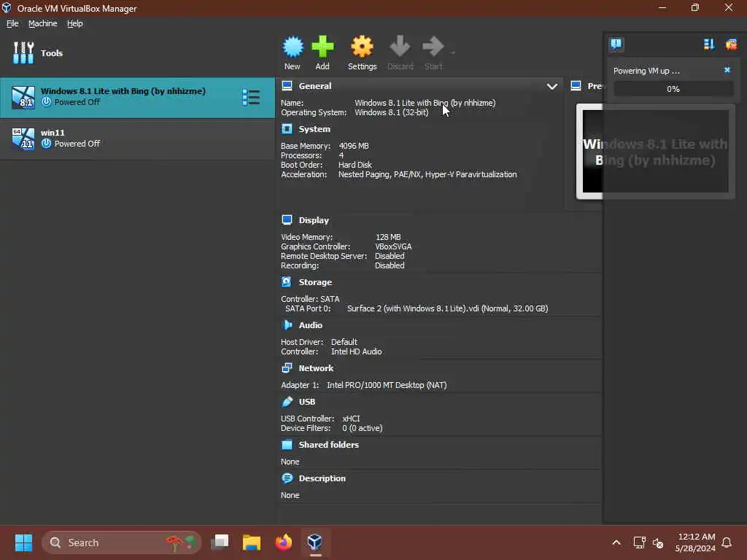Open the notifications bell icon
747x560 pixels.
point(727,542)
